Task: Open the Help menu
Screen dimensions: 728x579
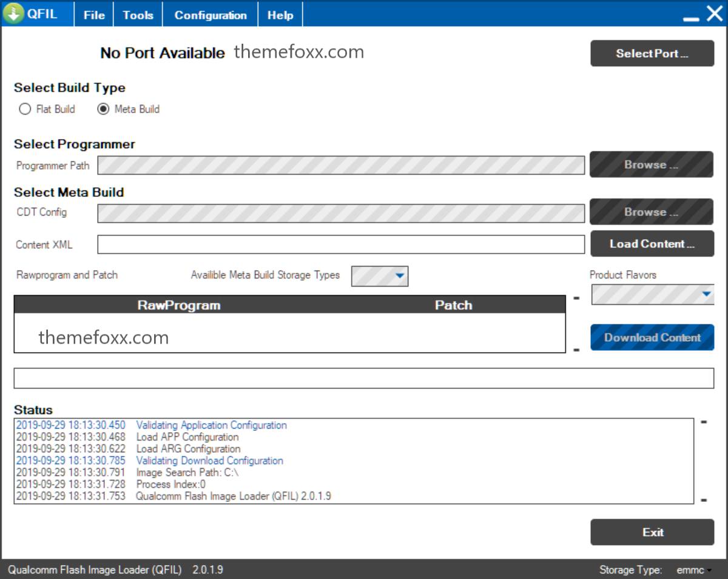Action: tap(280, 15)
